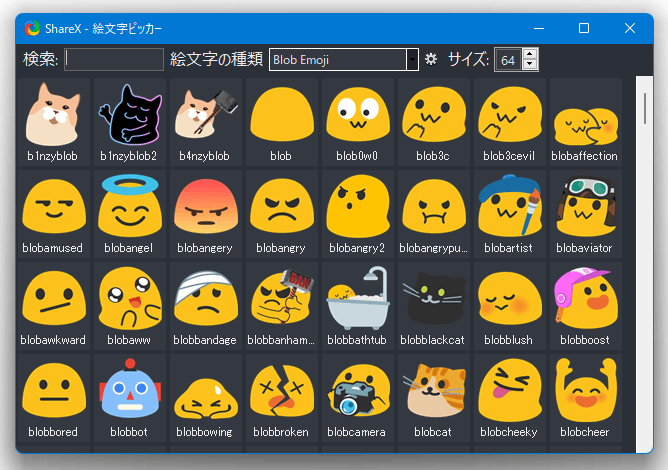Choose the blobbandage emoji

click(206, 306)
